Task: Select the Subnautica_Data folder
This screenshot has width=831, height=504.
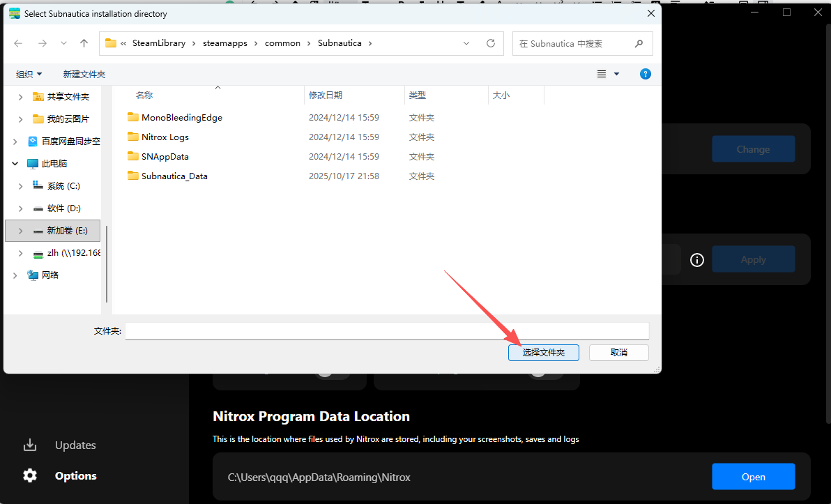Action: click(174, 176)
